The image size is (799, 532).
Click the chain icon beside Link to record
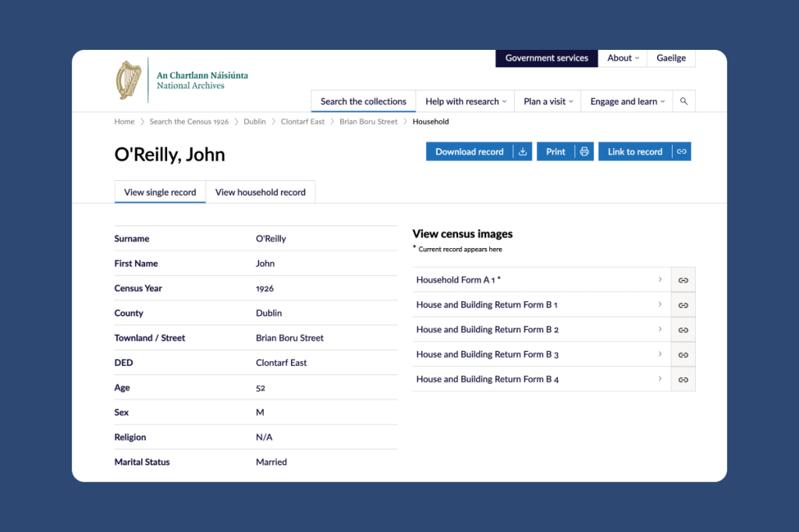coord(681,152)
